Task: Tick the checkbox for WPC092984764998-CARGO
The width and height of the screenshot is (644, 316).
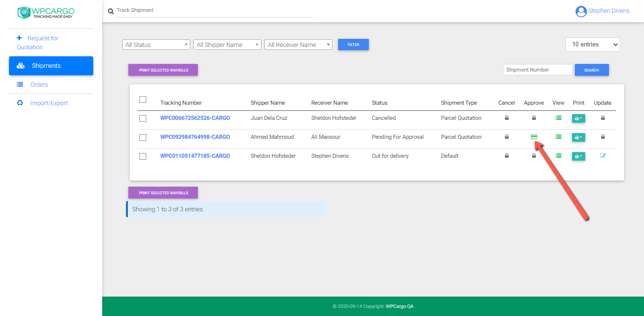Action: (x=143, y=137)
